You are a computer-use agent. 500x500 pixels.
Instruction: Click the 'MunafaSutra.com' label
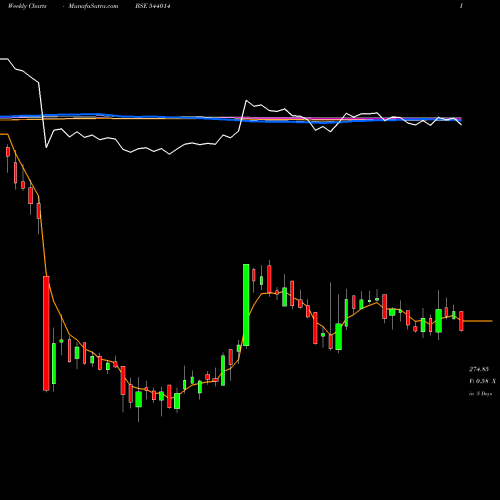[x=93, y=6]
